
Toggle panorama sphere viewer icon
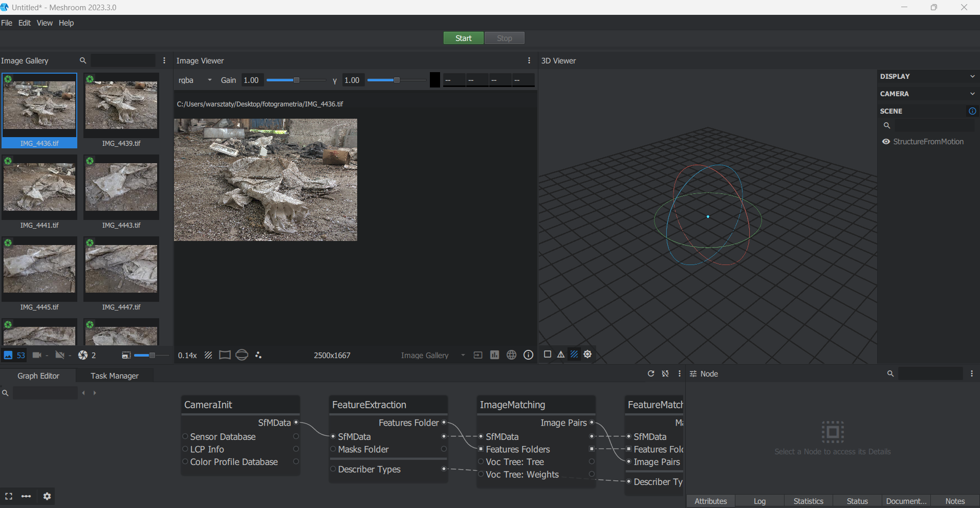point(242,355)
